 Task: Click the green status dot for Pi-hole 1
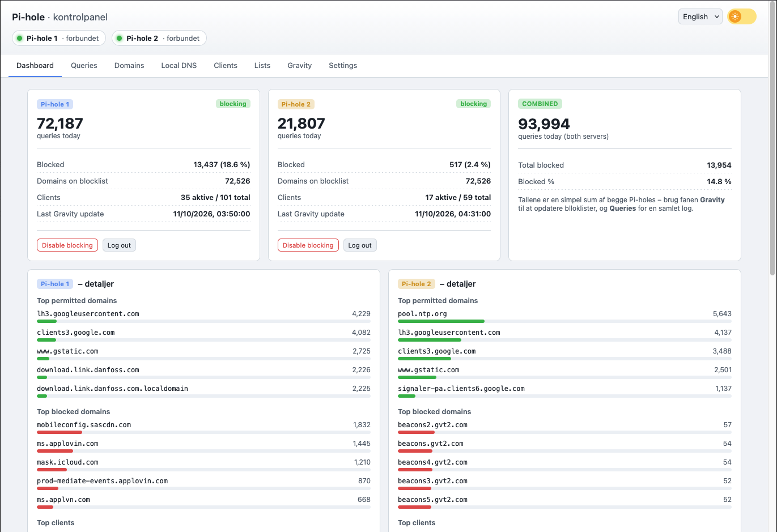pos(20,39)
